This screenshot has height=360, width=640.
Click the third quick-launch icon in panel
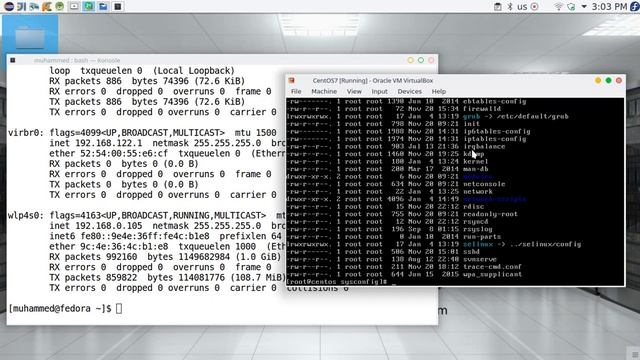[x=34, y=6]
